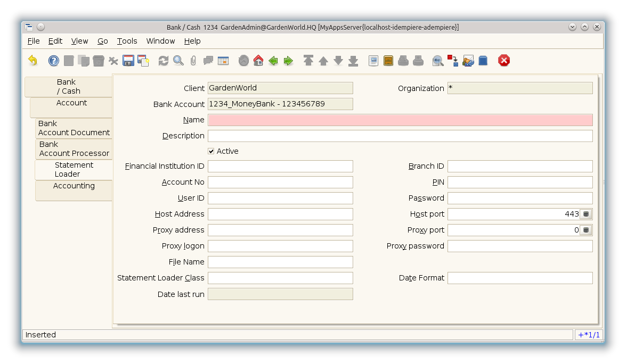The height and width of the screenshot is (364, 626).
Task: Open the Host port calculator button
Action: [586, 214]
